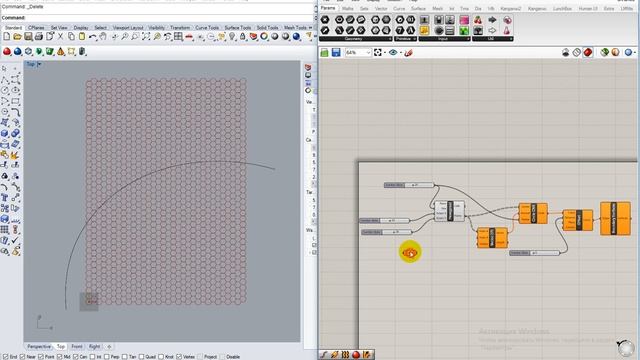
Task: Enable the Int osnap checkbox
Action: 92,357
